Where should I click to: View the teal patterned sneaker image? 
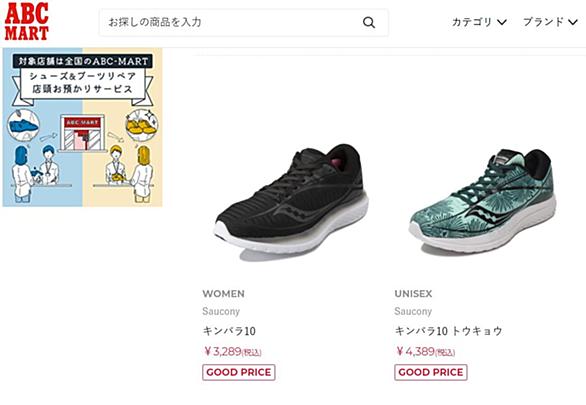[482, 202]
